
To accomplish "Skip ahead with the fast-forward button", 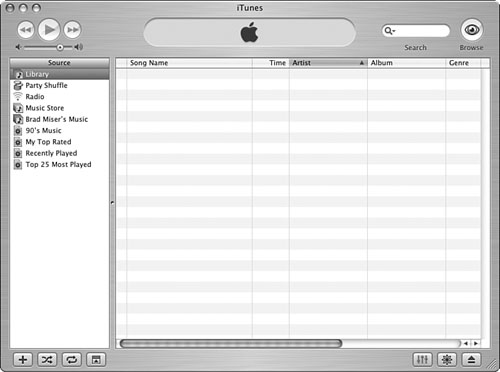I will coord(72,30).
